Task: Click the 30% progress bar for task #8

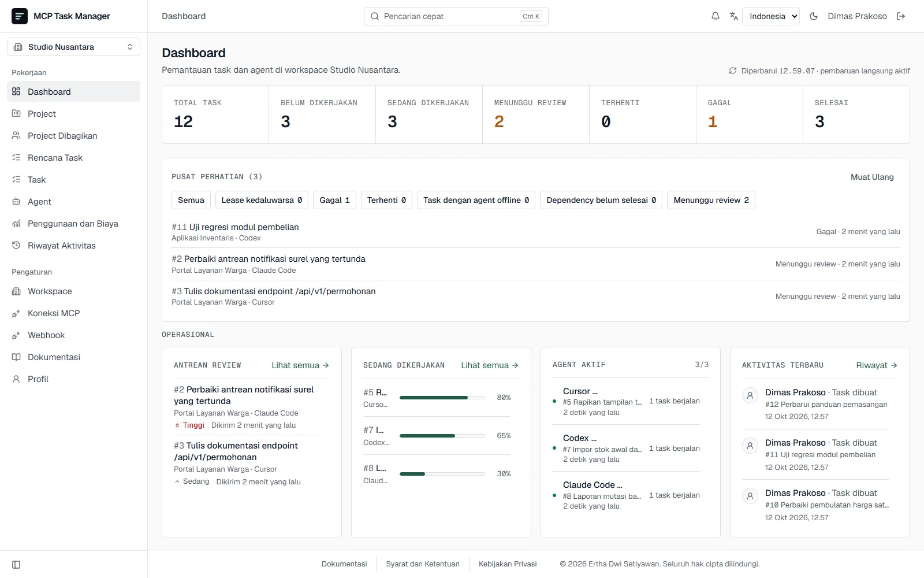Action: pyautogui.click(x=442, y=474)
